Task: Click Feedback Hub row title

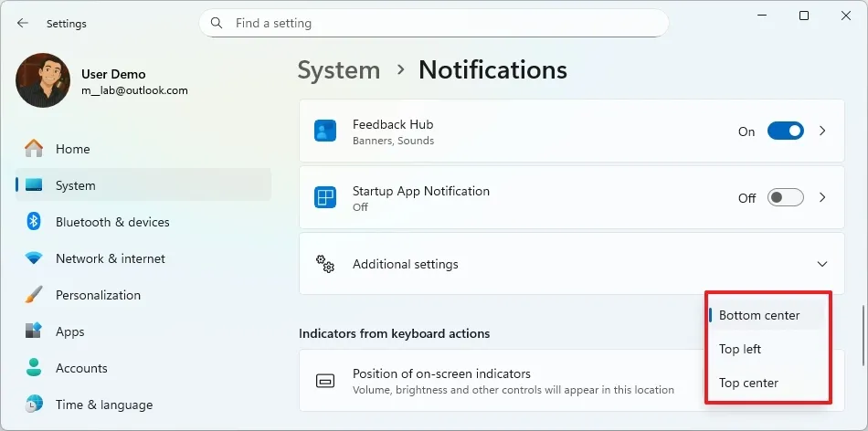Action: 393,124
